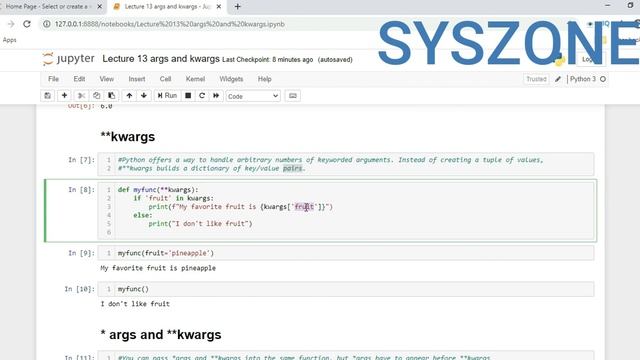This screenshot has width=640, height=360.
Task: Run the selected cell
Action: pos(167,96)
